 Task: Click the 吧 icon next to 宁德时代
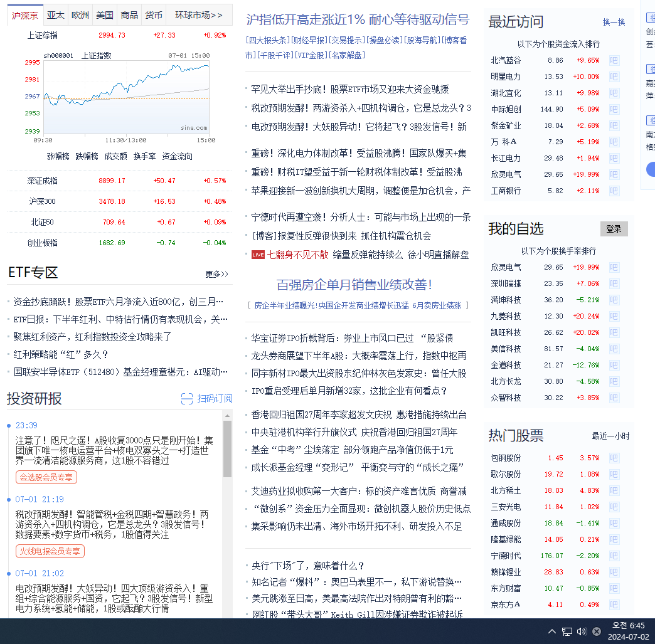(614, 556)
